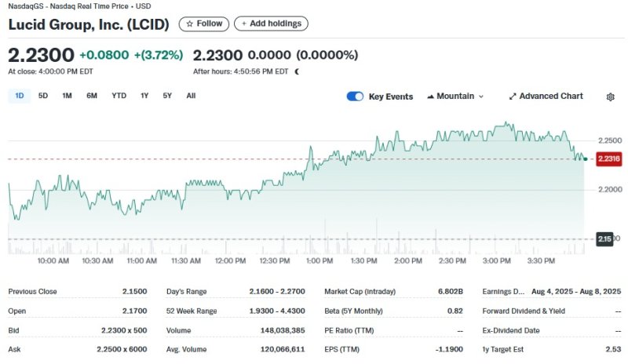Click the 2.2500 price axis label
The height and width of the screenshot is (364, 628).
coord(610,140)
